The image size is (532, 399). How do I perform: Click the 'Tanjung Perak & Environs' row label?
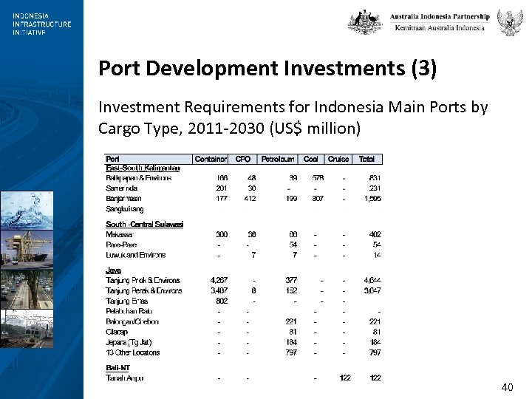pyautogui.click(x=144, y=291)
